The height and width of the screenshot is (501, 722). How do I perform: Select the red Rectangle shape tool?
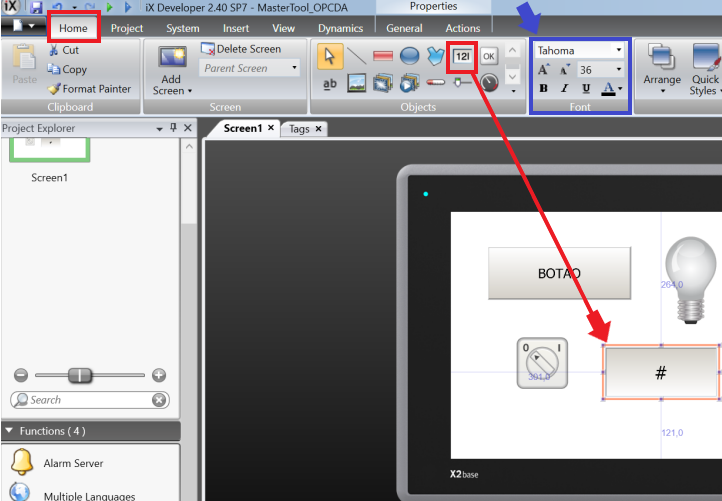click(x=383, y=57)
